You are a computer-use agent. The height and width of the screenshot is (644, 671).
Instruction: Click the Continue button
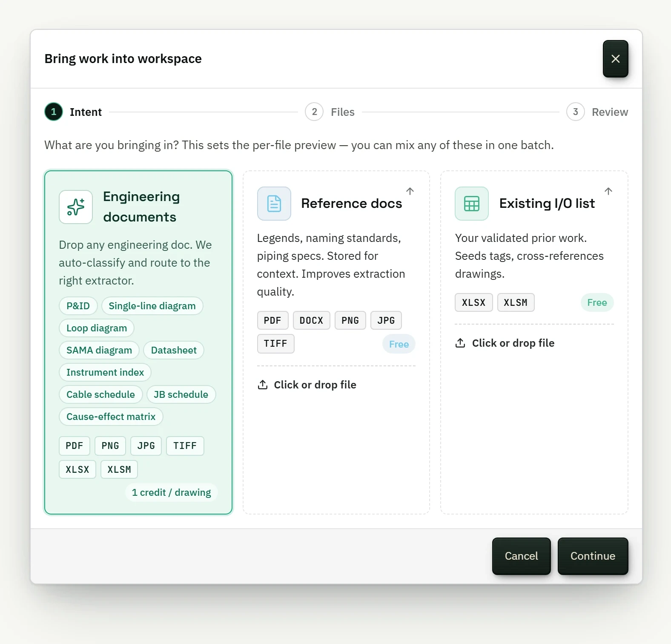593,556
